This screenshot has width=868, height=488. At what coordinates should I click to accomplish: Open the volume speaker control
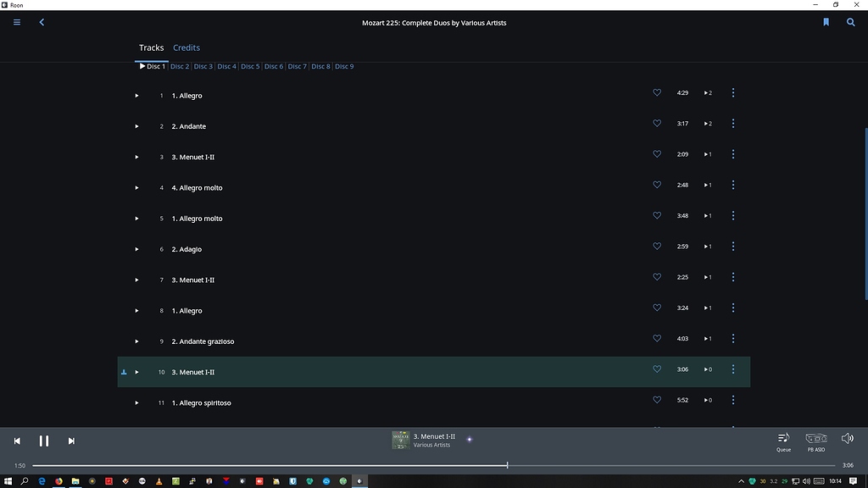(x=847, y=438)
